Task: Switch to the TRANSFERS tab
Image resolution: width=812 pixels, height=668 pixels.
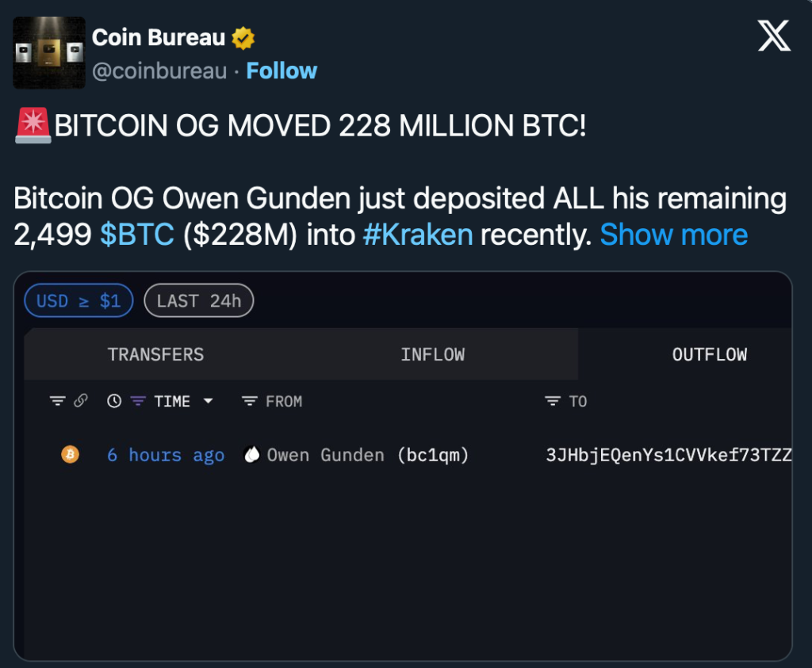Action: coord(155,354)
